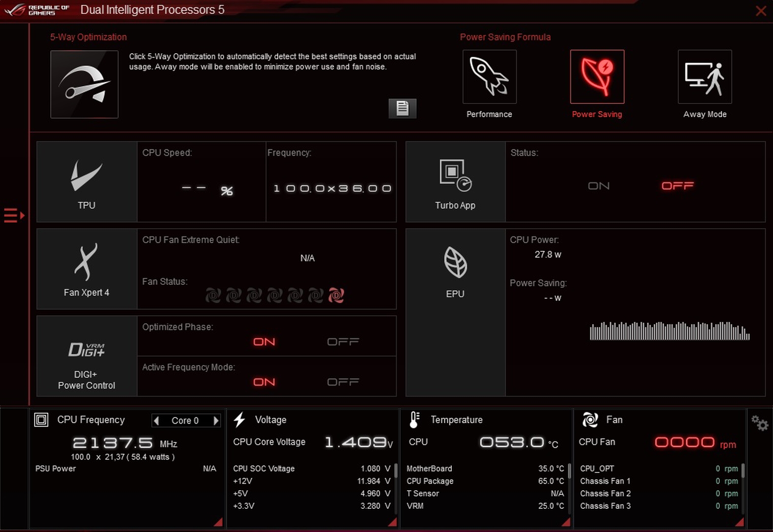Click the T Sensor row
This screenshot has height=532, width=773.
[x=485, y=493]
